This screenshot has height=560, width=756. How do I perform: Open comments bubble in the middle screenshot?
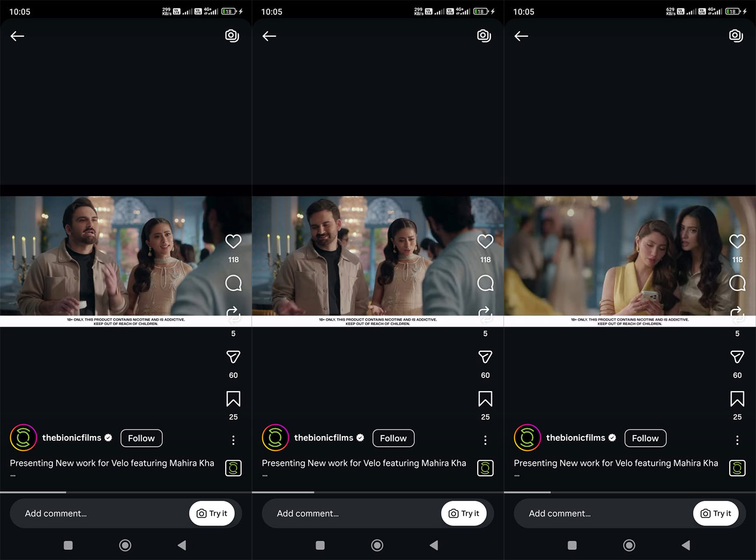click(485, 283)
